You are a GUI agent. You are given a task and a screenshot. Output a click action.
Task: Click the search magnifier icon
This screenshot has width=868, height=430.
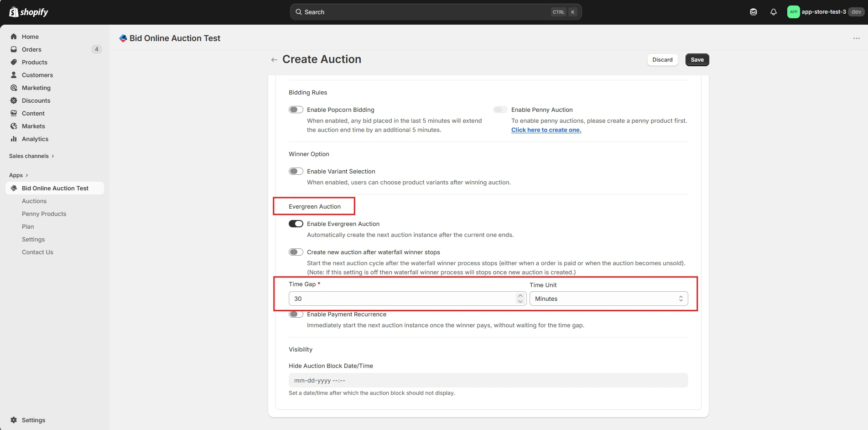click(299, 12)
